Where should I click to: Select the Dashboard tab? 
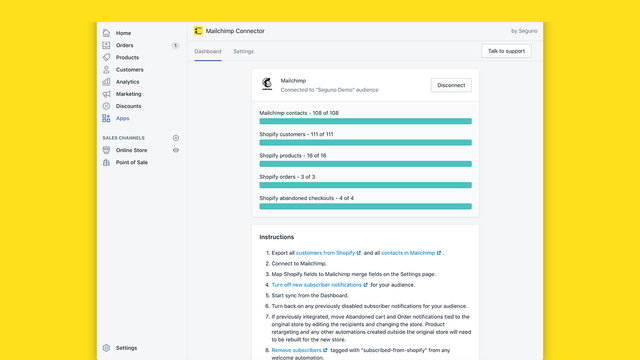(x=208, y=51)
